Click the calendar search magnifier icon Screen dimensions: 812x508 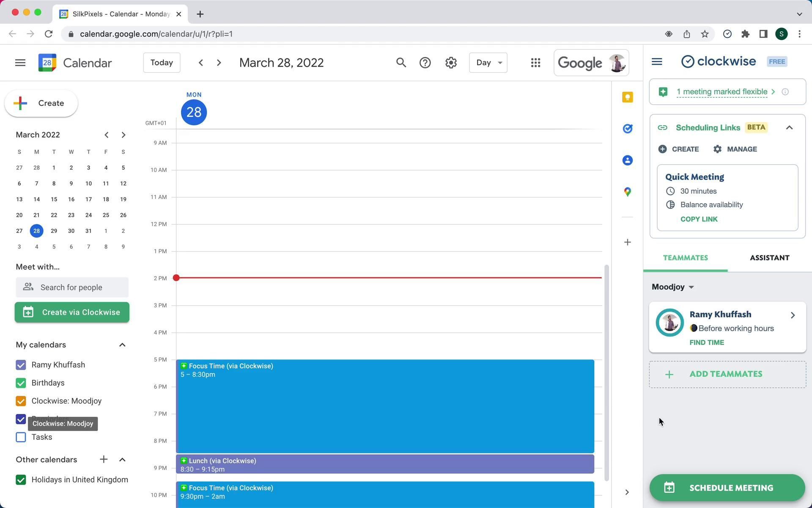401,63
